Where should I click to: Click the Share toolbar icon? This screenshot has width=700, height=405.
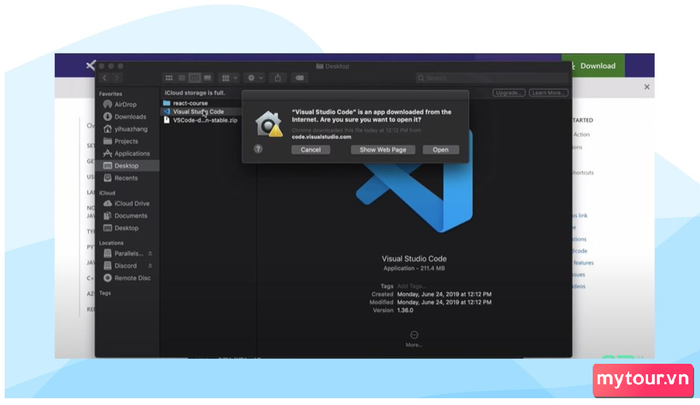point(278,78)
